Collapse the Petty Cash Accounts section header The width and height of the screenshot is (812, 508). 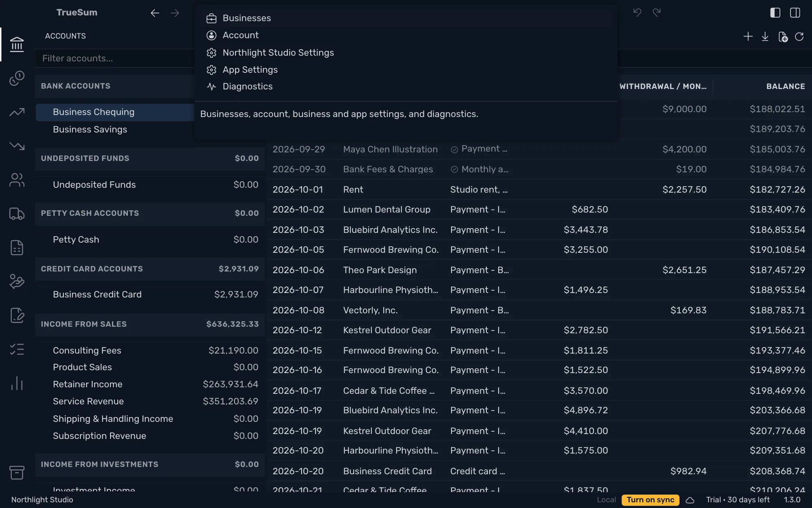pyautogui.click(x=150, y=213)
